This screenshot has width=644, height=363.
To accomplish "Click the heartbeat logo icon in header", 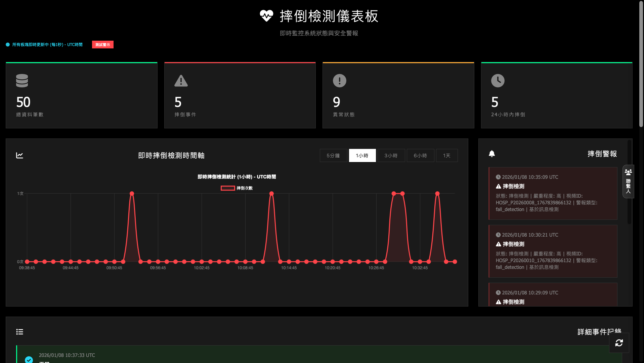I will 266,16.
